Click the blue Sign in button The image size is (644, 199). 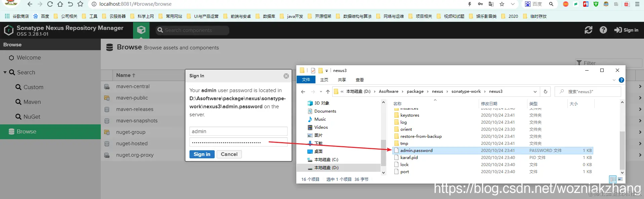202,154
